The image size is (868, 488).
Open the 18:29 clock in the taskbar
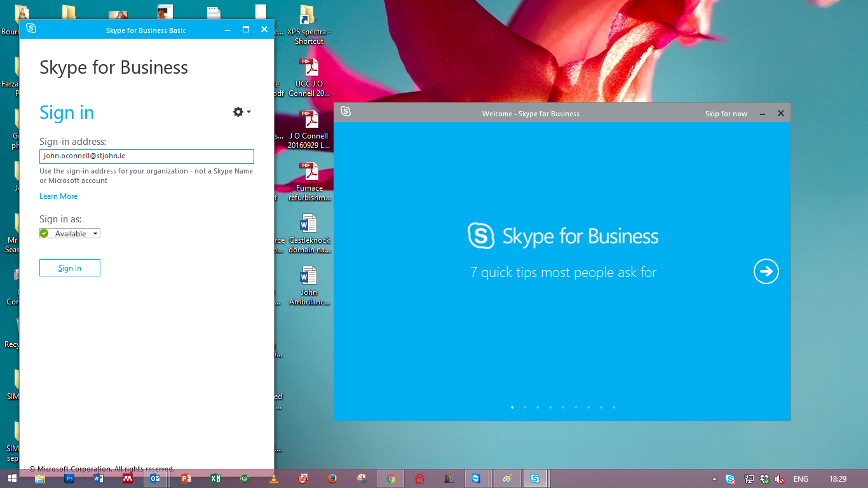(838, 479)
